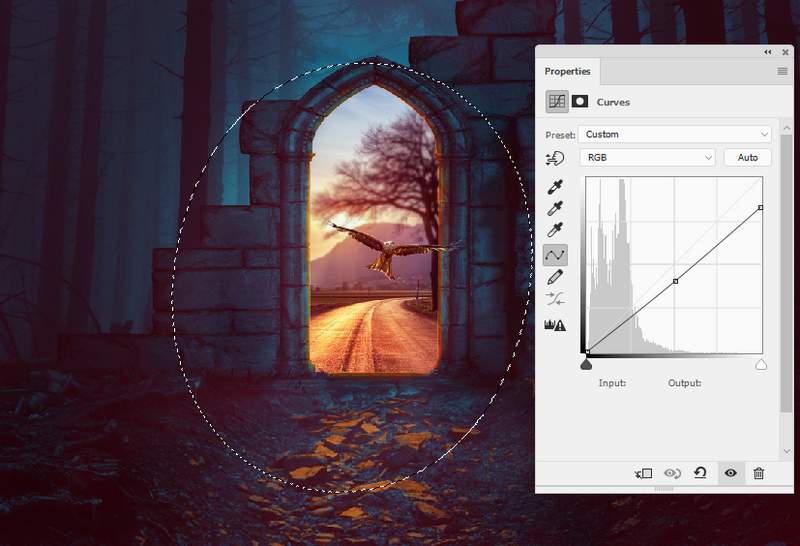The width and height of the screenshot is (800, 546).
Task: Pick the black point eyedropper
Action: [555, 187]
